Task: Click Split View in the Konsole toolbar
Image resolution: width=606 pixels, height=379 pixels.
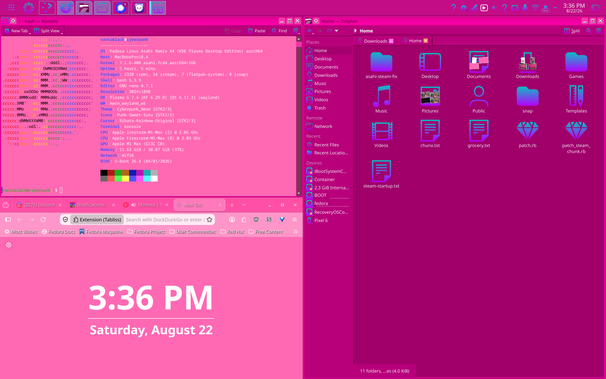Action: click(47, 31)
